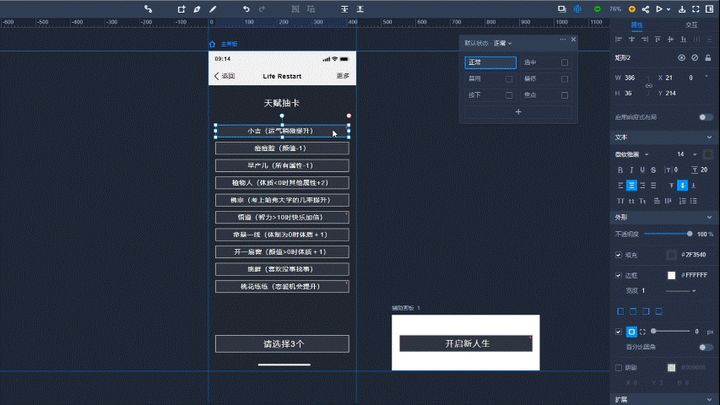Adjust the corner radius slider handle
This screenshot has width=720, height=405.
click(653, 332)
